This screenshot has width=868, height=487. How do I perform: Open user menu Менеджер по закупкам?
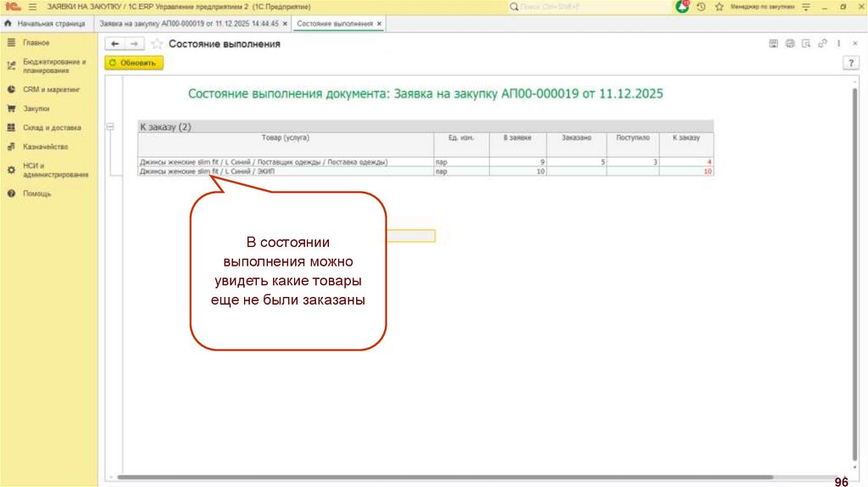[x=762, y=7]
